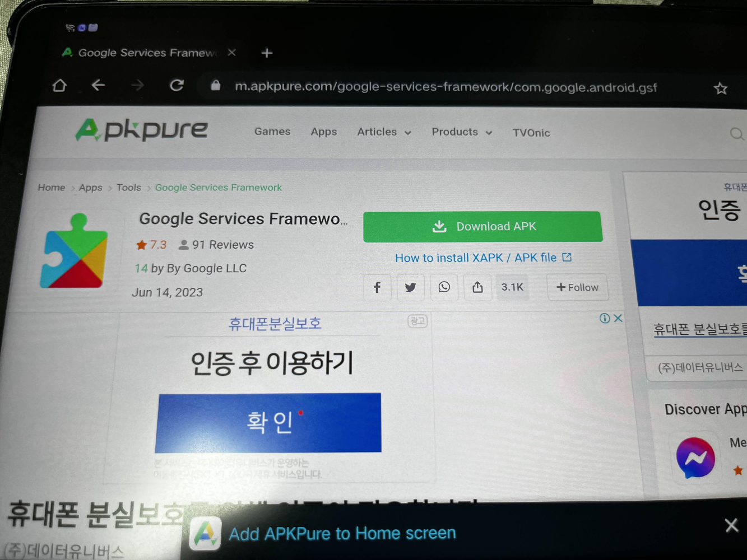The image size is (747, 560).
Task: Close the Google Services Framework tab
Action: click(231, 52)
